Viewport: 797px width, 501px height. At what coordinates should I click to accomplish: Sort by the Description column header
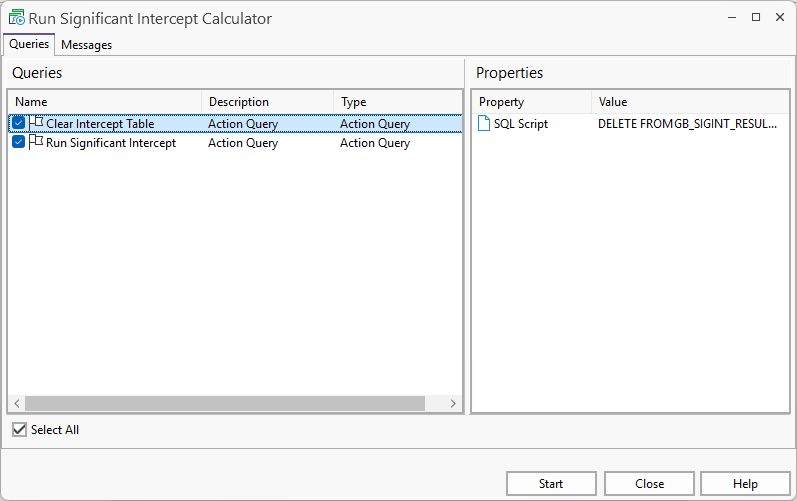267,102
